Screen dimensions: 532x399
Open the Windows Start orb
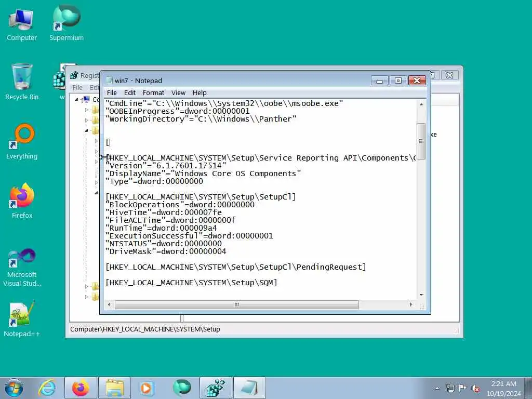coord(14,388)
